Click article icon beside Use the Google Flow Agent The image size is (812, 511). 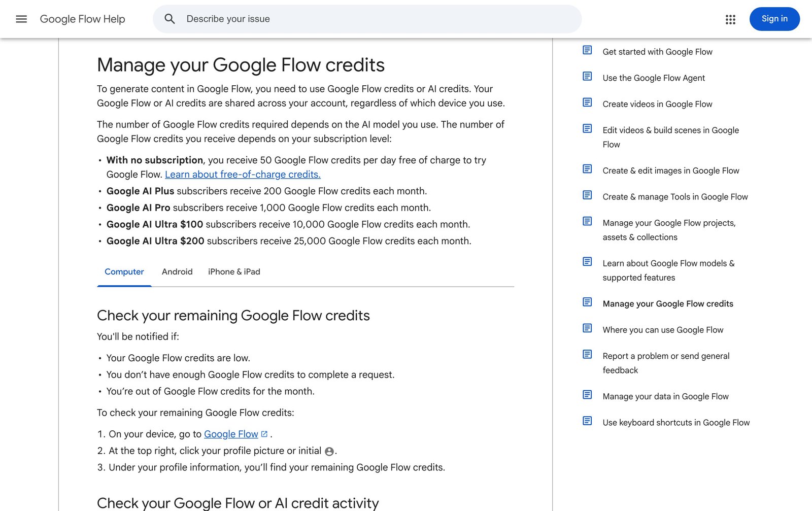[587, 76]
